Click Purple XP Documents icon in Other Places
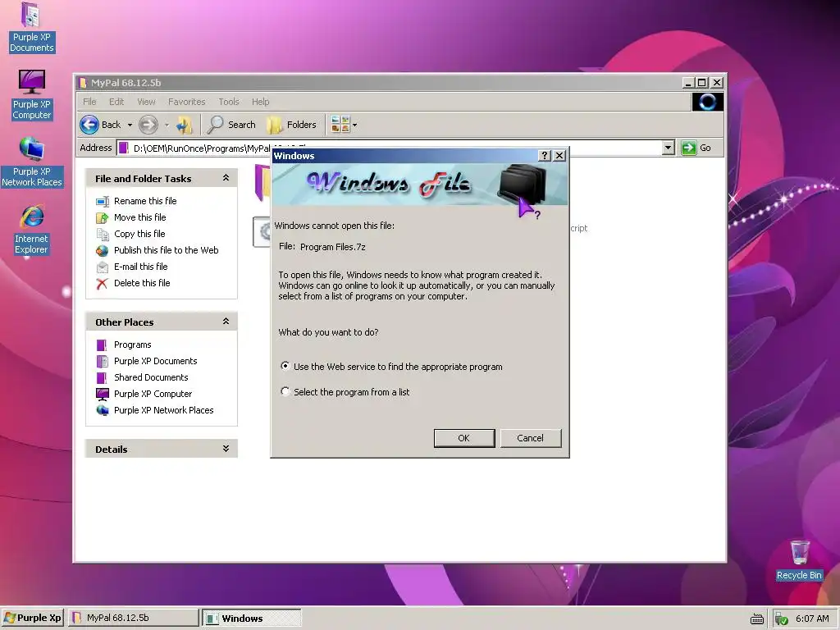Image resolution: width=840 pixels, height=630 pixels. tap(102, 361)
